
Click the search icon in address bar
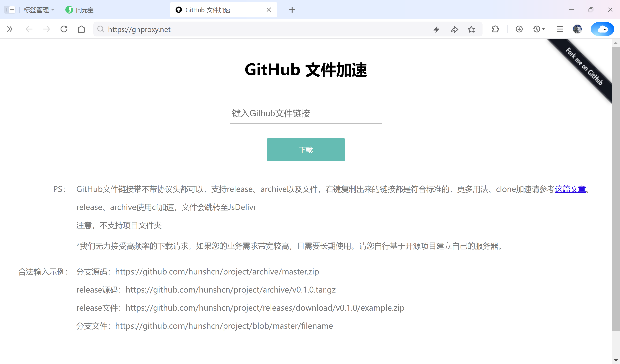100,29
